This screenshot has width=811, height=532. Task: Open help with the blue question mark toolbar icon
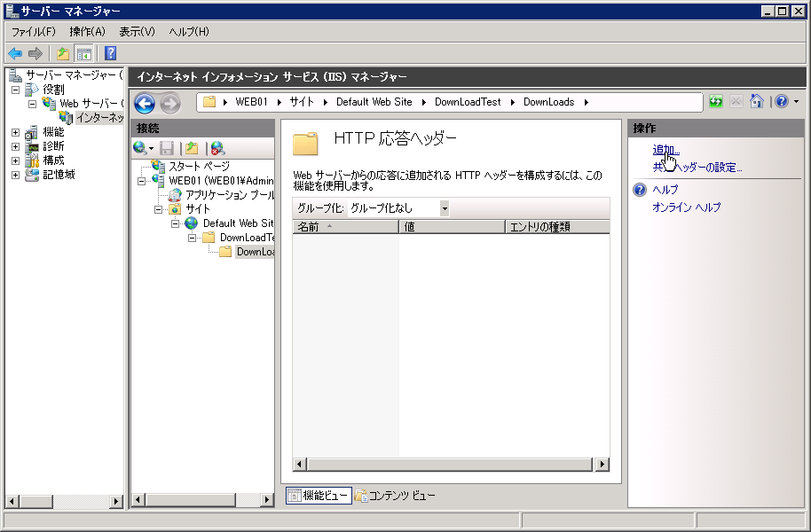click(x=110, y=53)
